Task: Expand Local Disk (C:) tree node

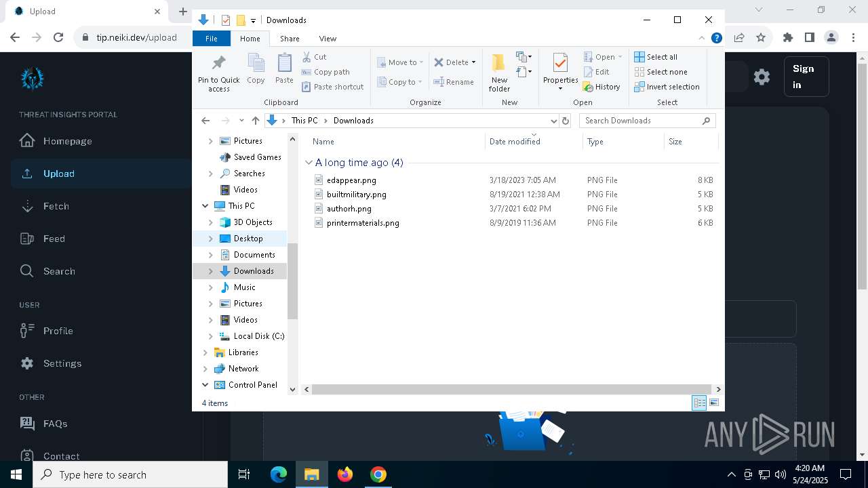Action: pyautogui.click(x=210, y=336)
